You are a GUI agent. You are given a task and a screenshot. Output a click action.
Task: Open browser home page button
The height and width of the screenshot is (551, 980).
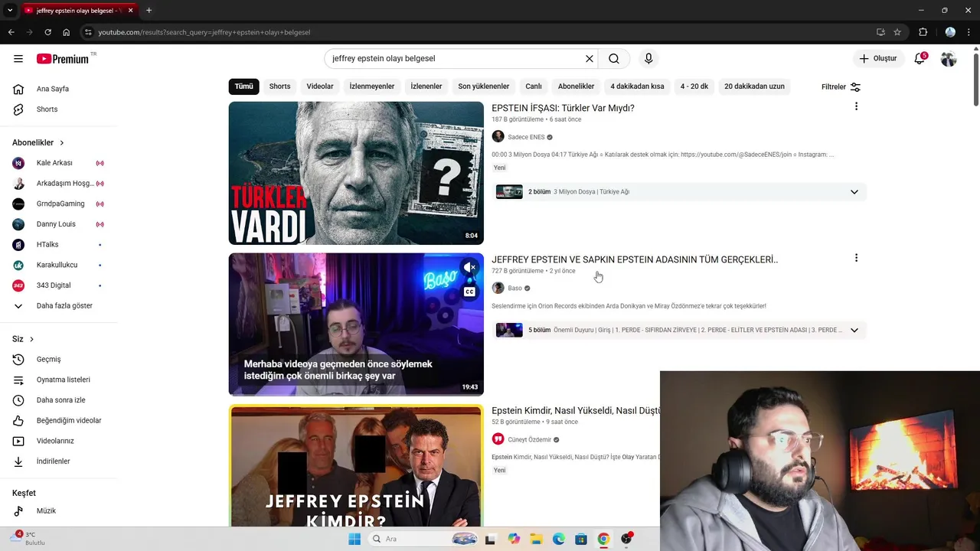66,32
